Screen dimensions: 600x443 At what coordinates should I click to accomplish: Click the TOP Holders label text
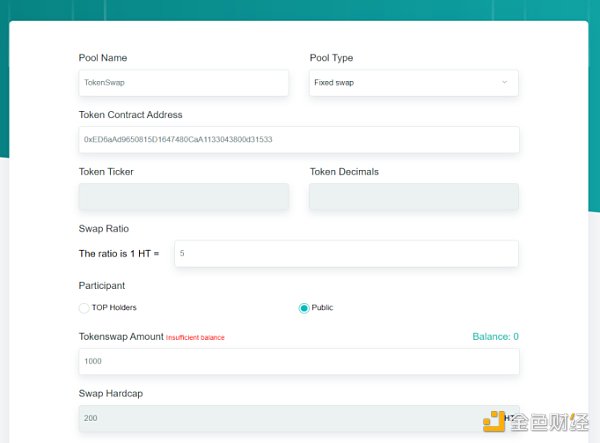point(114,308)
